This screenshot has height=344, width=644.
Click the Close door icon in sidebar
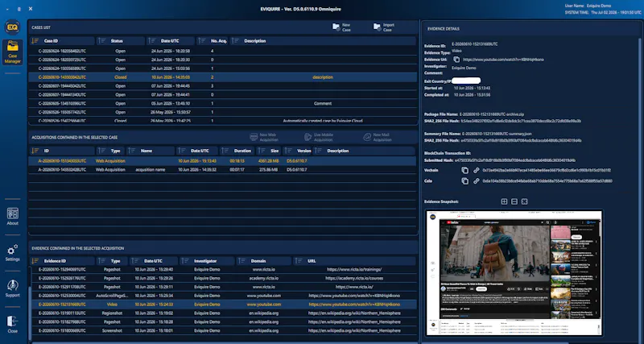(x=12, y=325)
